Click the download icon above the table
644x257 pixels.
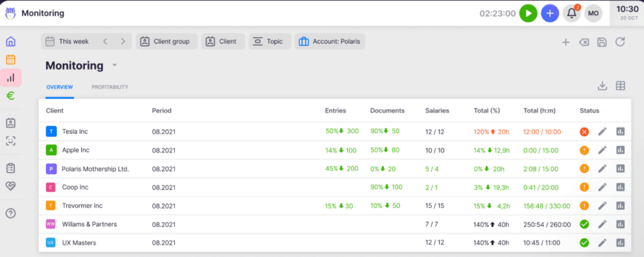click(x=602, y=86)
